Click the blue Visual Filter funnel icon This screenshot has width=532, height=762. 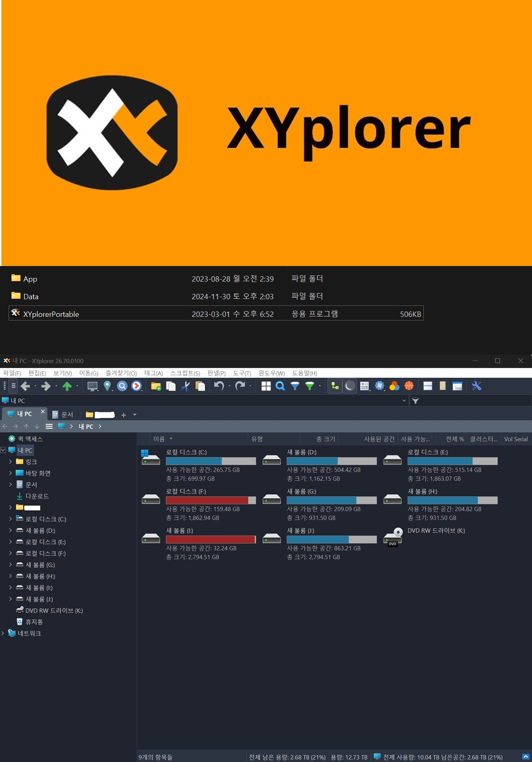295,386
